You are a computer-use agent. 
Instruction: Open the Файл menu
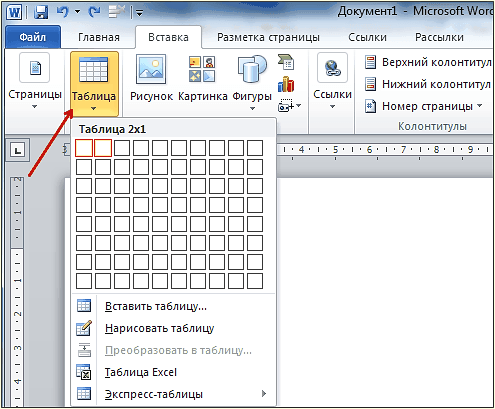pos(33,37)
